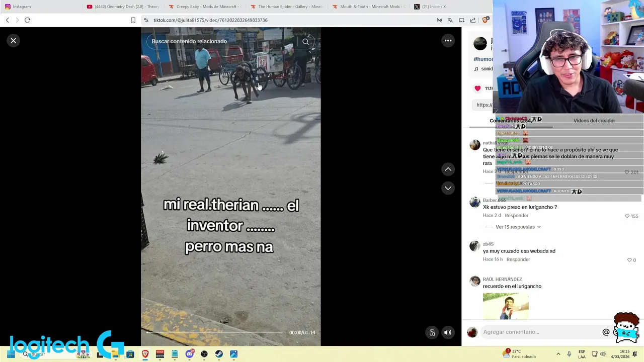This screenshot has height=362, width=644.
Task: Go back with the browser back arrow
Action: click(x=7, y=20)
